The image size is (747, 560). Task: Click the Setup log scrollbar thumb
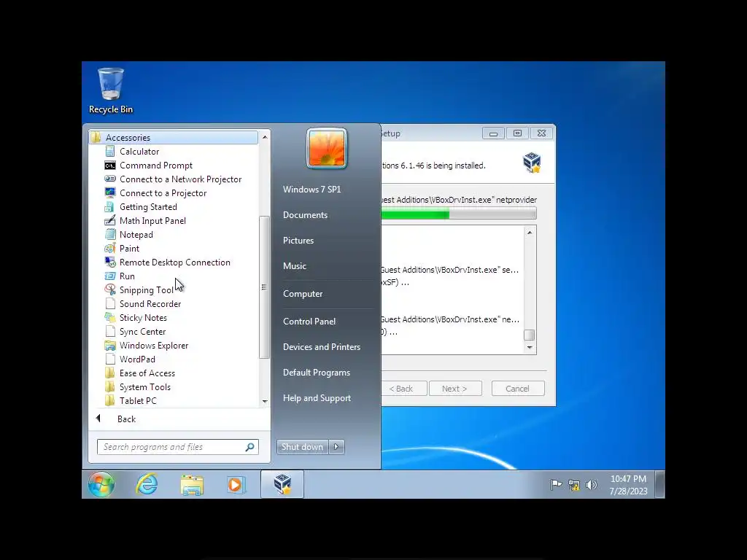530,335
